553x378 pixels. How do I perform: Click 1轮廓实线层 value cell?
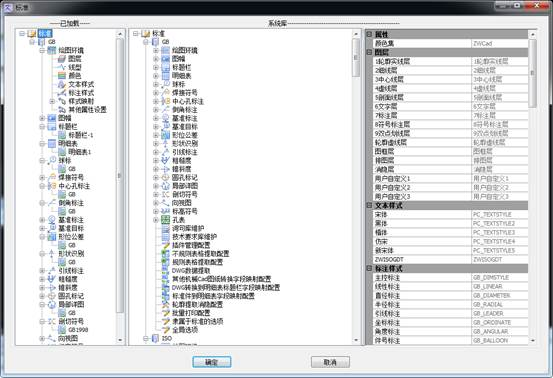pyautogui.click(x=500, y=61)
